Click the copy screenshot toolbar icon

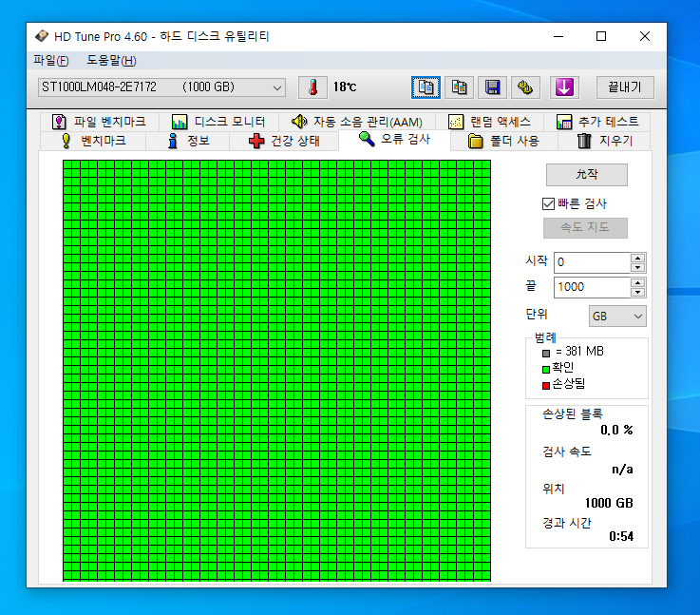tap(459, 87)
